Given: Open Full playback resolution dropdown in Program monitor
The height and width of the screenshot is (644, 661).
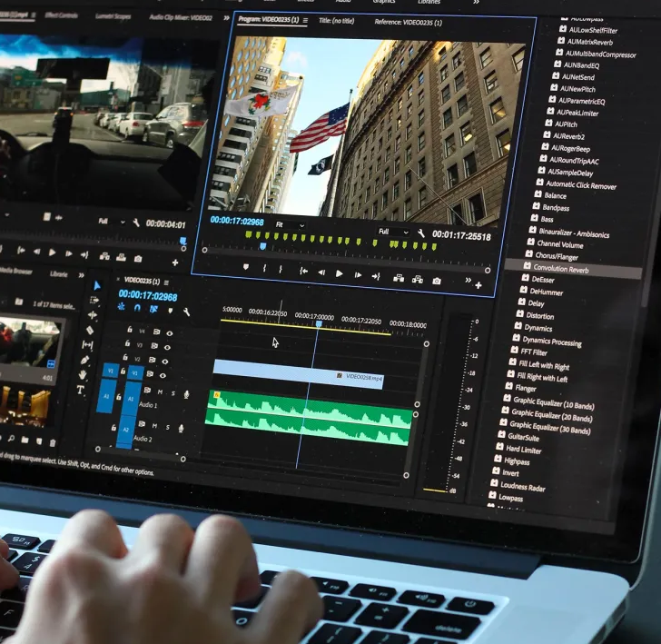Looking at the screenshot, I should 394,232.
